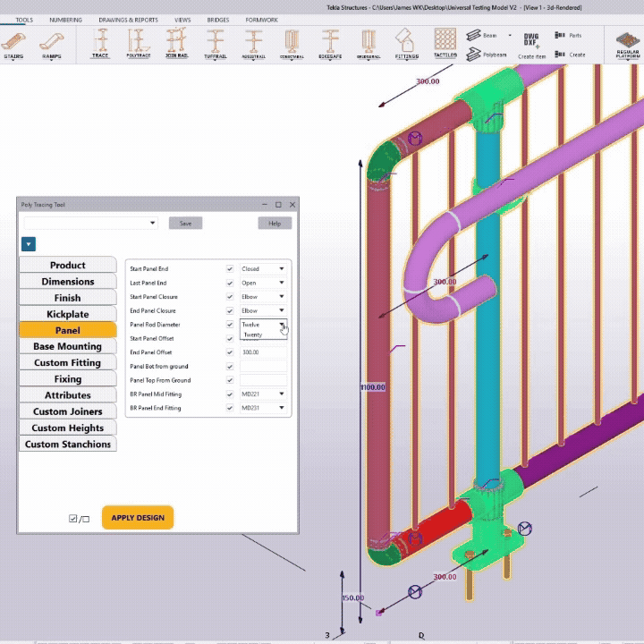This screenshot has height=644, width=644.
Task: Toggle the End Panel Offset checkbox
Action: tap(230, 352)
